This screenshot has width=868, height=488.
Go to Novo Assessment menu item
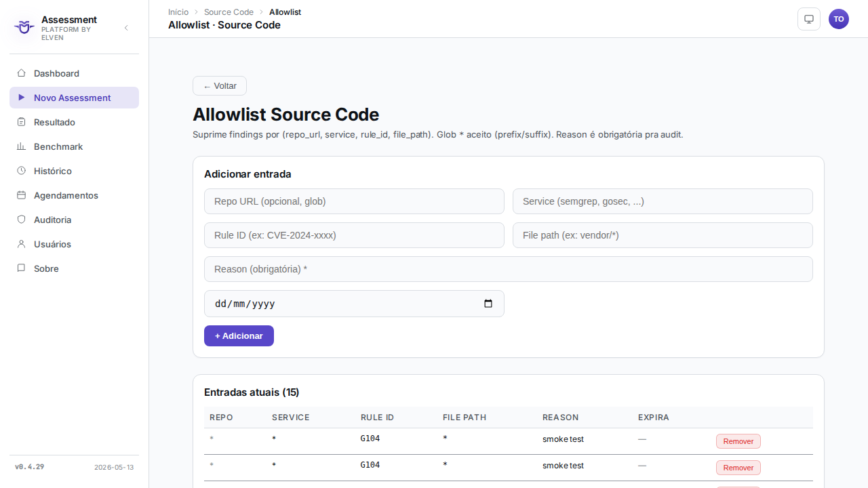pyautogui.click(x=74, y=98)
